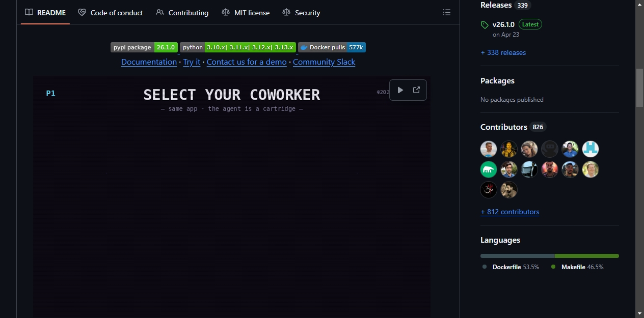Open second avatar in middle contributor row

click(509, 169)
